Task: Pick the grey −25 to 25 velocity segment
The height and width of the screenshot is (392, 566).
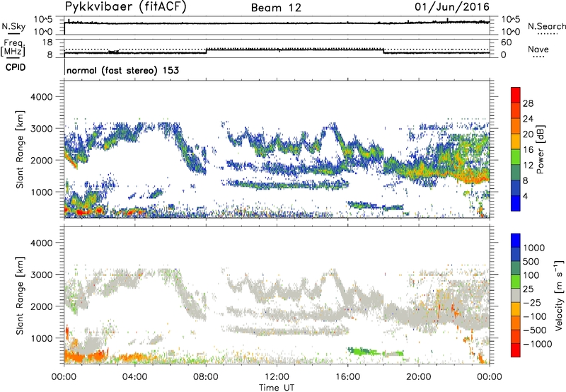Action: pyautogui.click(x=516, y=295)
